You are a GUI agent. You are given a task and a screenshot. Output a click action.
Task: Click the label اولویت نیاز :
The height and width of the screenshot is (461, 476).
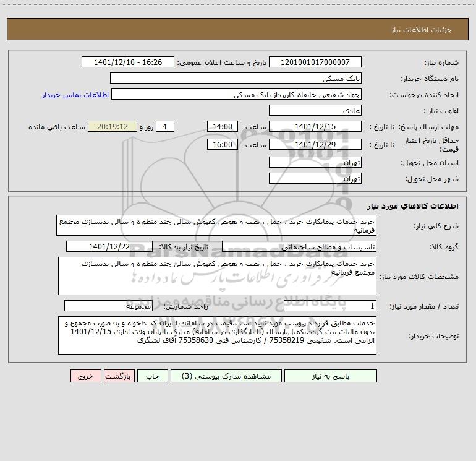[441, 111]
